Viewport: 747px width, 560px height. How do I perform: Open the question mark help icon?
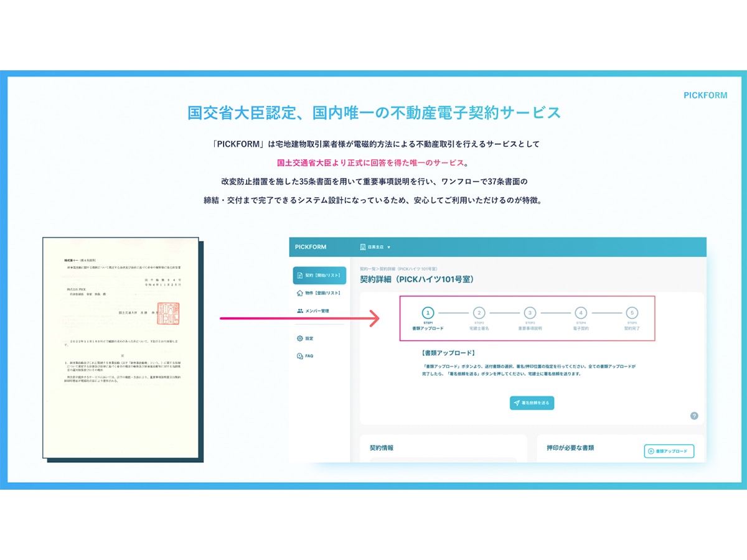coord(694,416)
